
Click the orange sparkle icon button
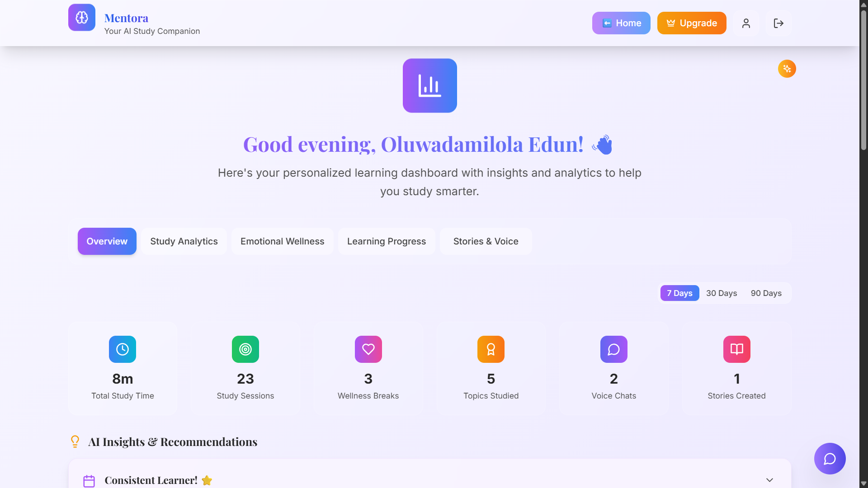(x=787, y=69)
